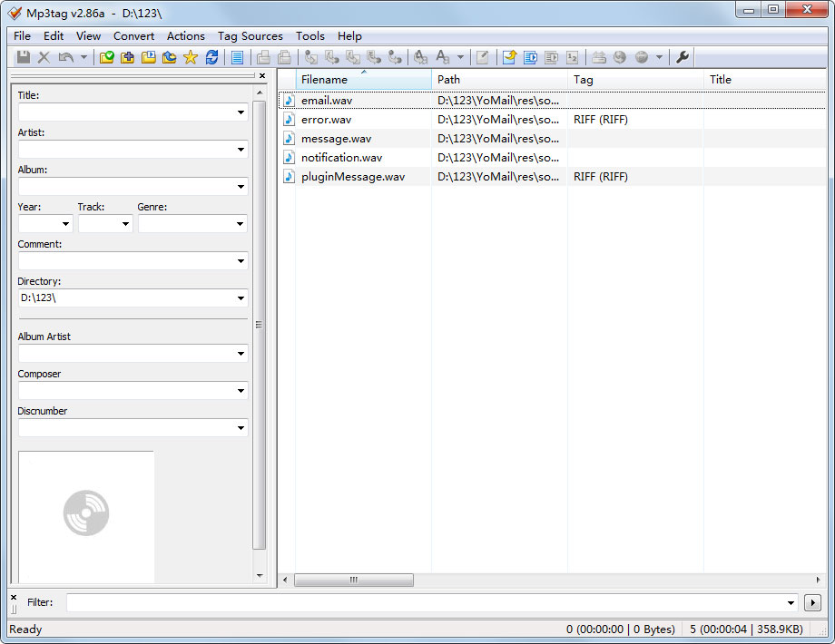Expand the Directory field dropdown

coord(241,298)
